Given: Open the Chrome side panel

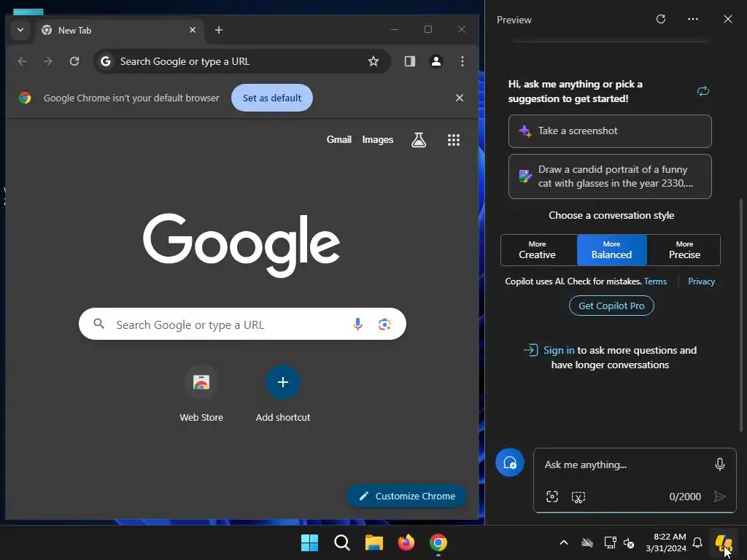Looking at the screenshot, I should pyautogui.click(x=410, y=61).
